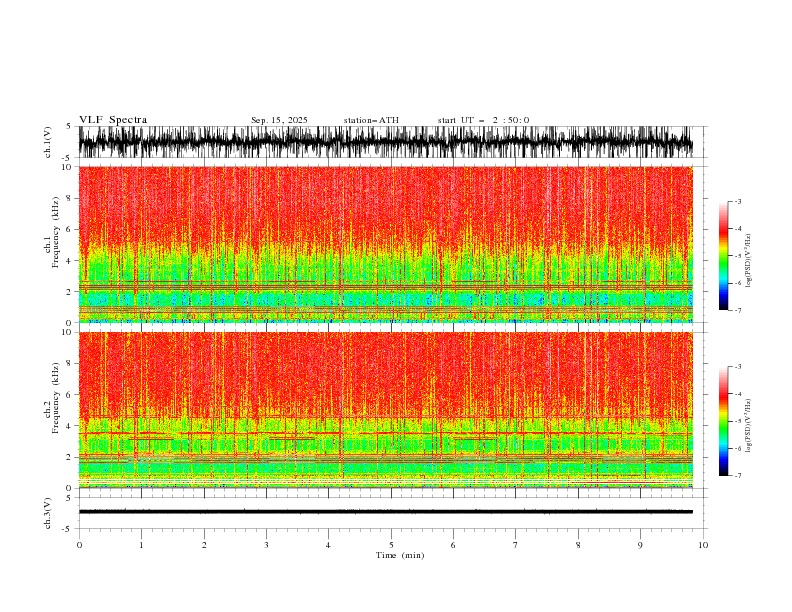This screenshot has width=792, height=612.
Task: Click the ch.2 spectrogram plot
Action: click(386, 410)
